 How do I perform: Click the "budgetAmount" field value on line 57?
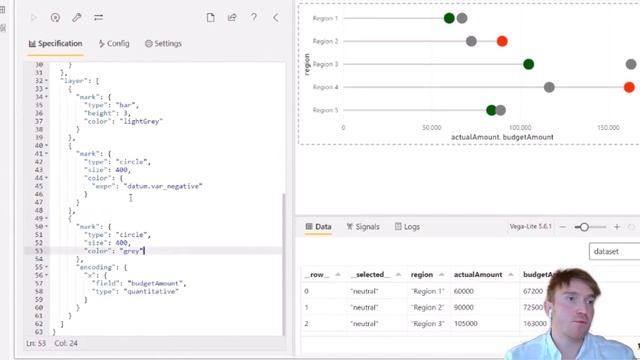[x=157, y=283]
